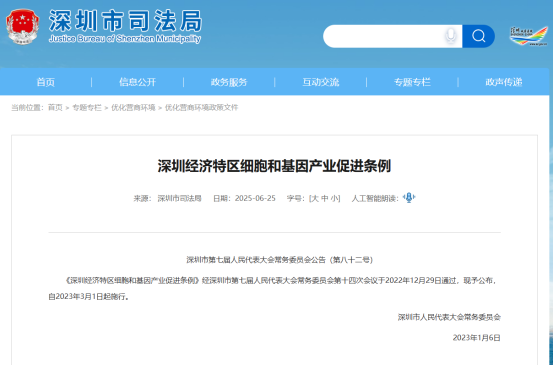Click the date 2023年1月6日
The width and height of the screenshot is (554, 365).
point(477,338)
